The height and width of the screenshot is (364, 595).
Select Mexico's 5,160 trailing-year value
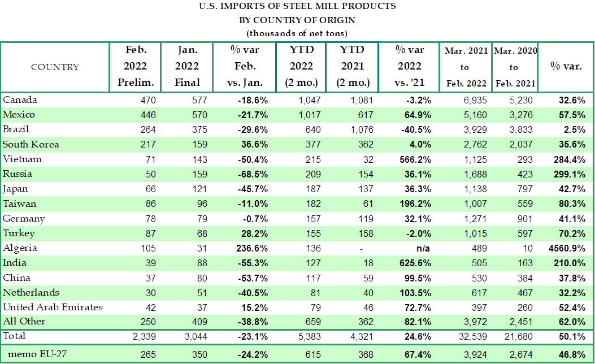pyautogui.click(x=475, y=115)
